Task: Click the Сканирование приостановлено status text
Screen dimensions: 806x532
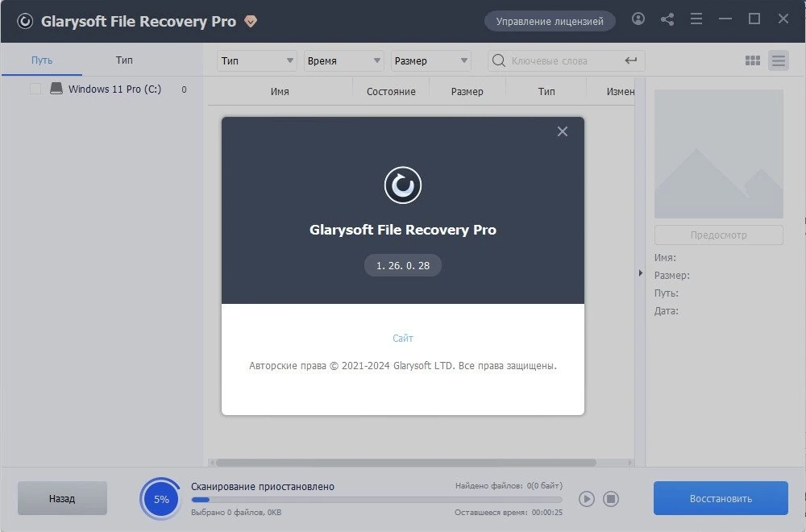Action: coord(263,486)
